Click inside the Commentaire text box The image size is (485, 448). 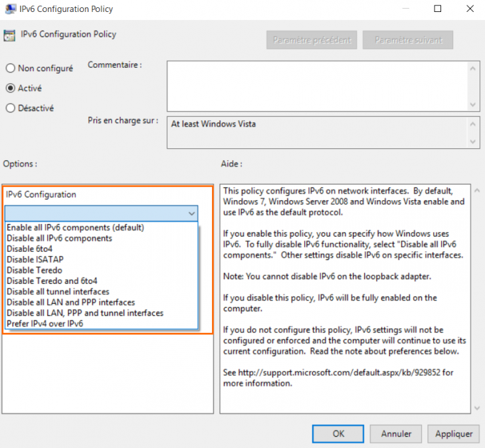point(317,86)
